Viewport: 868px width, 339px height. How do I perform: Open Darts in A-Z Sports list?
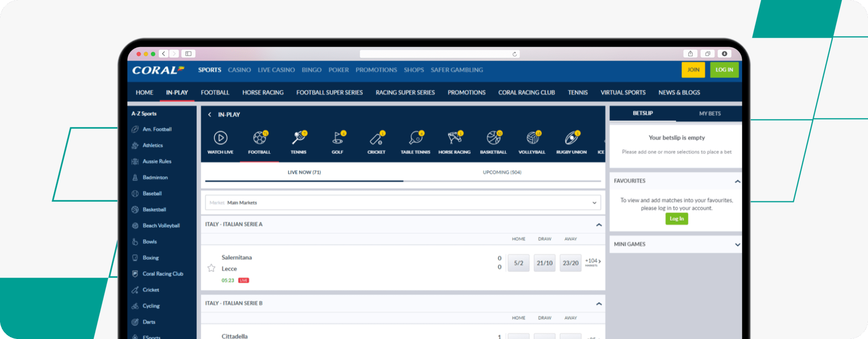pyautogui.click(x=149, y=322)
